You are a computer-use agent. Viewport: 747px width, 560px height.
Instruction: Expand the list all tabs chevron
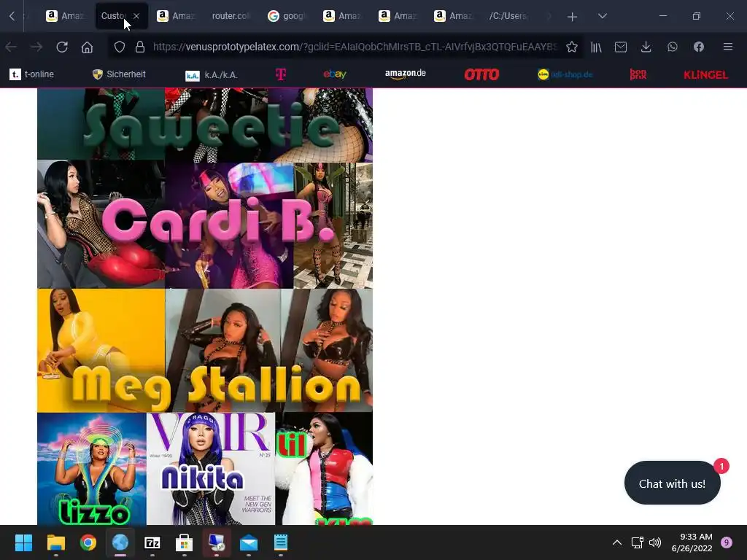click(x=602, y=16)
